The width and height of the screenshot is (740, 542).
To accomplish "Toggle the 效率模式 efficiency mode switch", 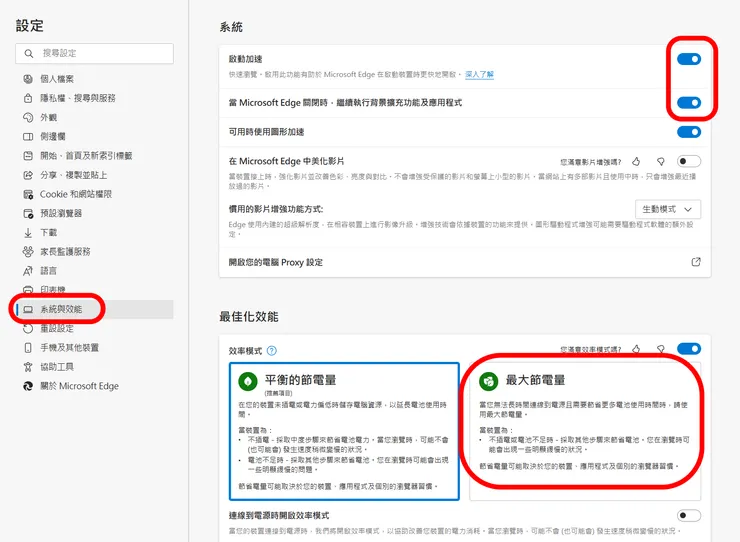I will point(689,349).
